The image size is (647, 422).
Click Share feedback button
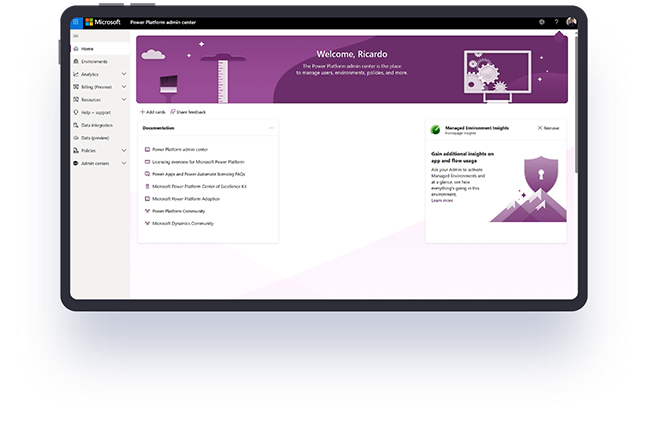[188, 112]
